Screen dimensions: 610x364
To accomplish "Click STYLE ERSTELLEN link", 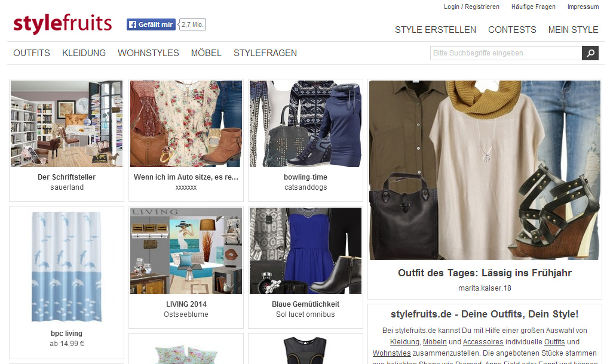I will coord(436,30).
